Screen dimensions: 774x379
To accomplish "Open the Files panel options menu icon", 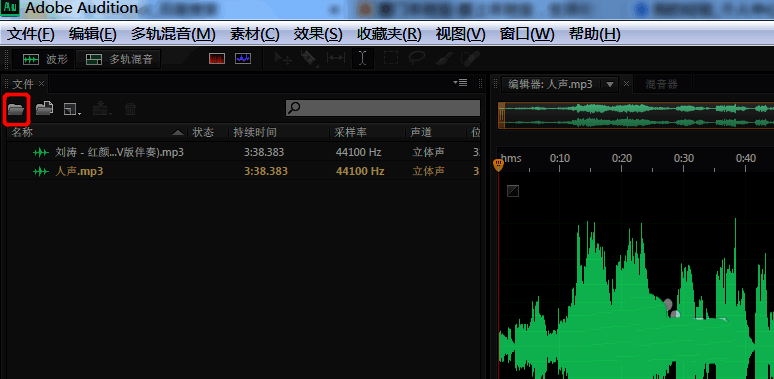I will coord(460,83).
